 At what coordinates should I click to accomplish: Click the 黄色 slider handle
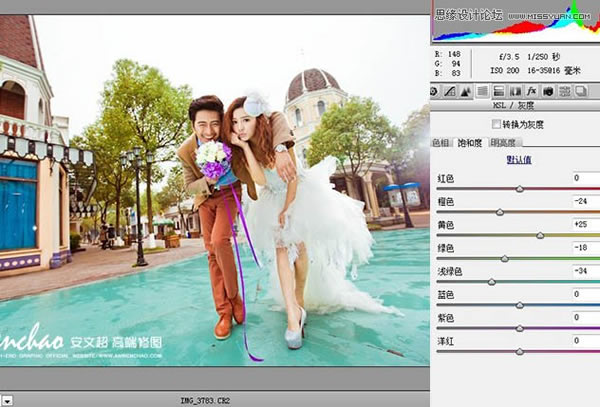click(540, 236)
